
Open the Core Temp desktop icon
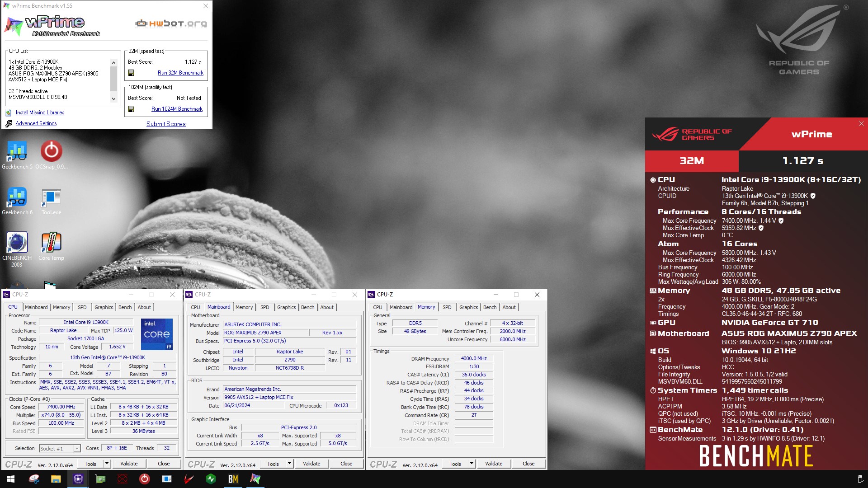[51, 246]
